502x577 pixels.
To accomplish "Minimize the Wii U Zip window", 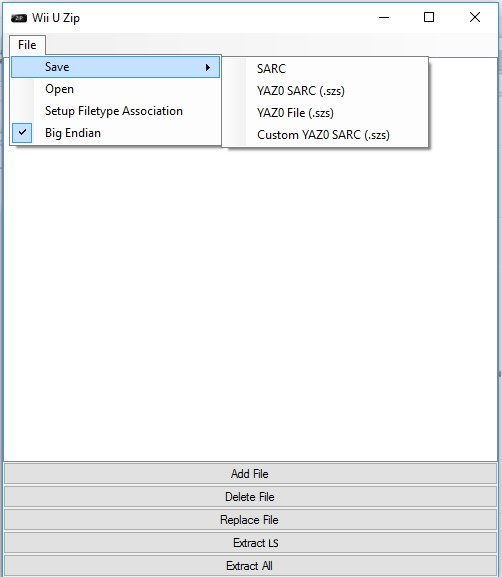I will [x=384, y=17].
